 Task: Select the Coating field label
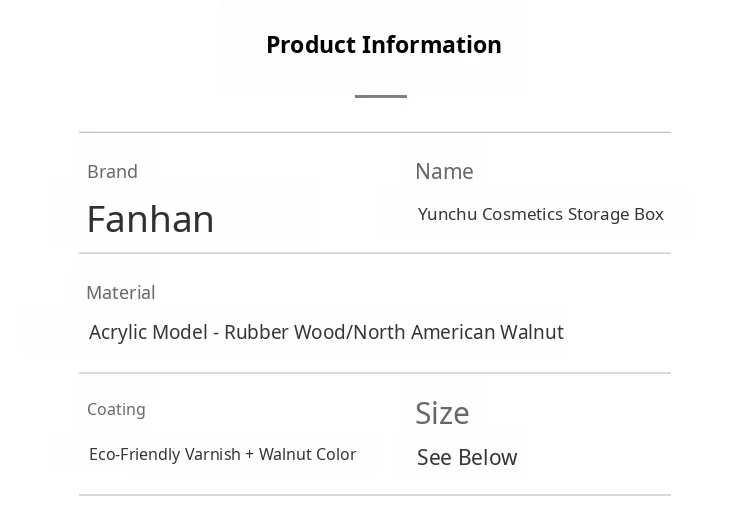tap(116, 410)
